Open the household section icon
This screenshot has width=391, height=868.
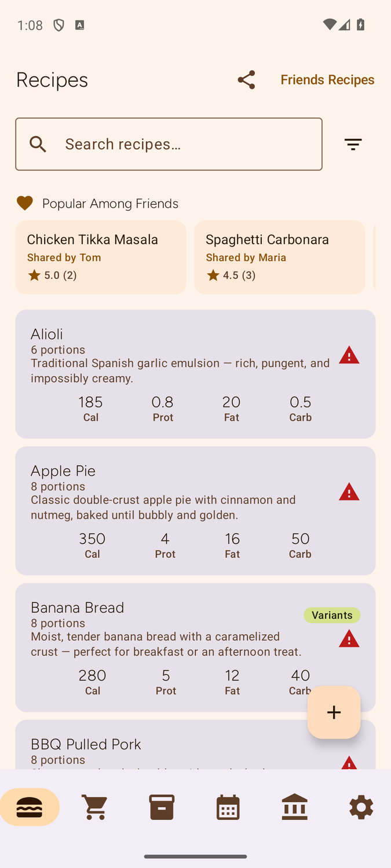coord(295,807)
